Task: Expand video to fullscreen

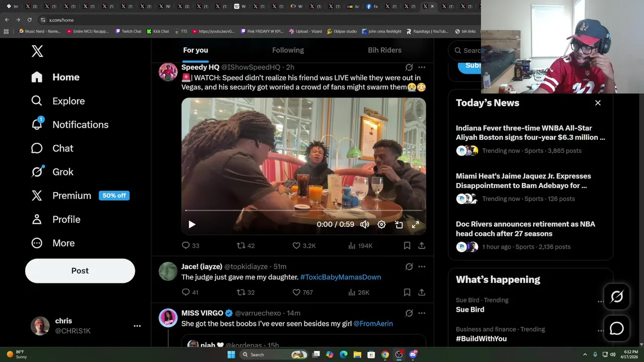Action: click(415, 225)
